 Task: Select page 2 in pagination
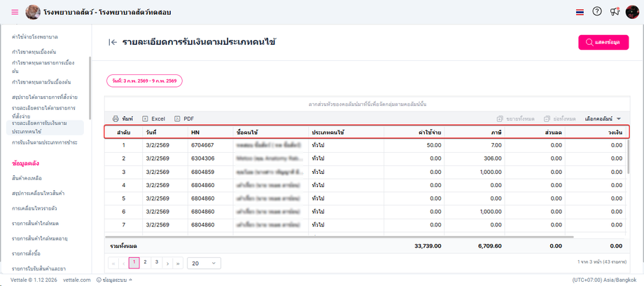click(145, 262)
